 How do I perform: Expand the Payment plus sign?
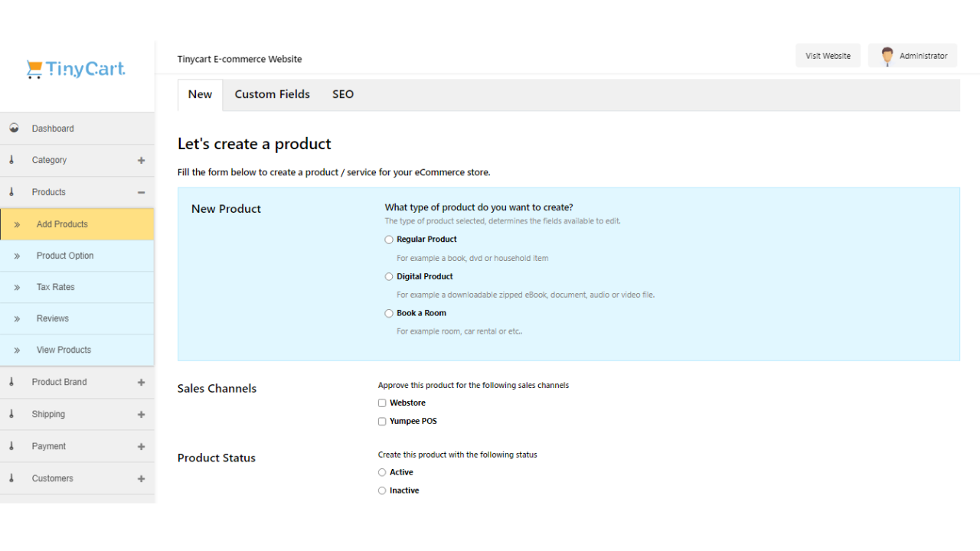pyautogui.click(x=141, y=446)
